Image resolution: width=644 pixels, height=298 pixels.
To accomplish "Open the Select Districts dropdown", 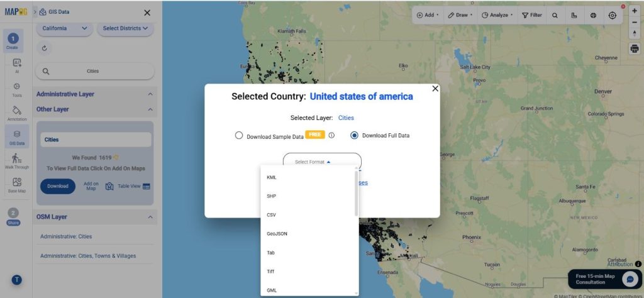I will tap(125, 28).
